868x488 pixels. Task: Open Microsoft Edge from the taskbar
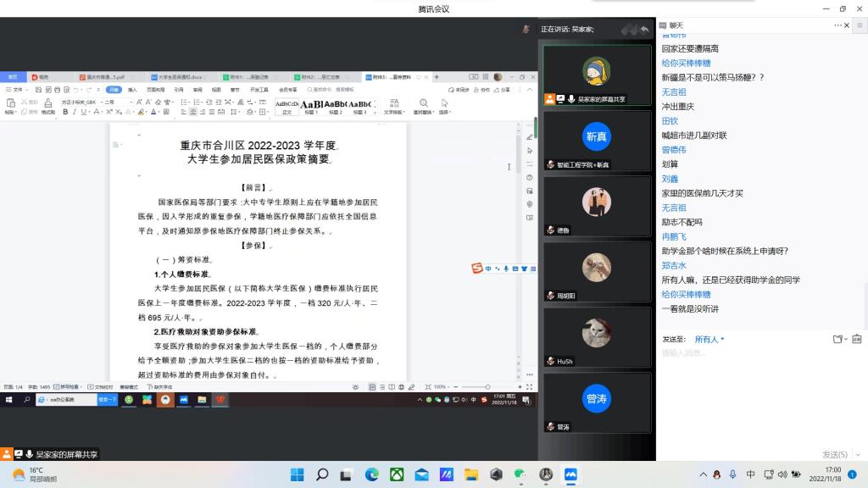372,474
